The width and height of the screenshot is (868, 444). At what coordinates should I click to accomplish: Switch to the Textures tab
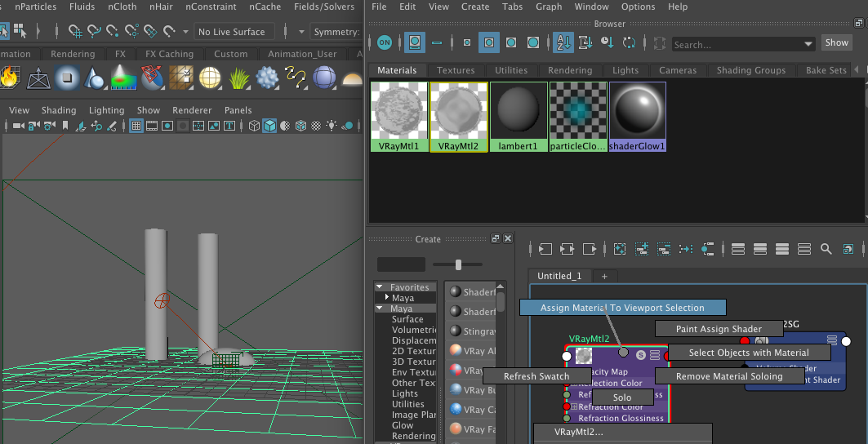[x=456, y=70]
